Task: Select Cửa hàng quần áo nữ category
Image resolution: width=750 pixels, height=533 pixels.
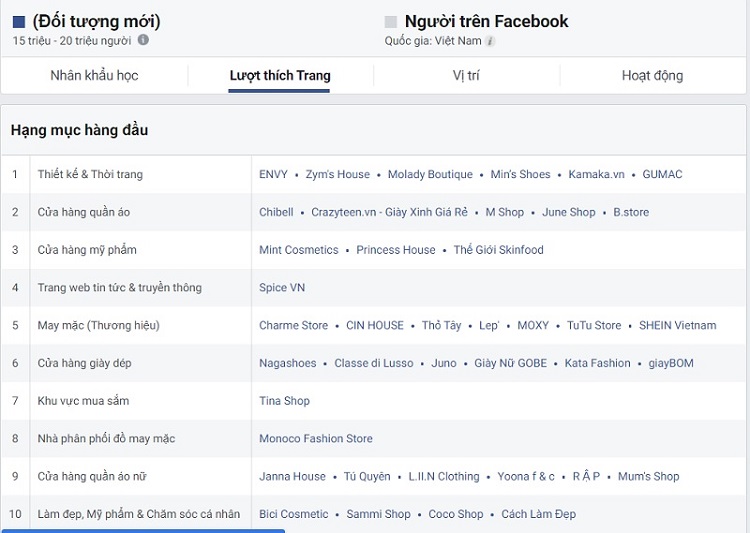Action: click(92, 477)
